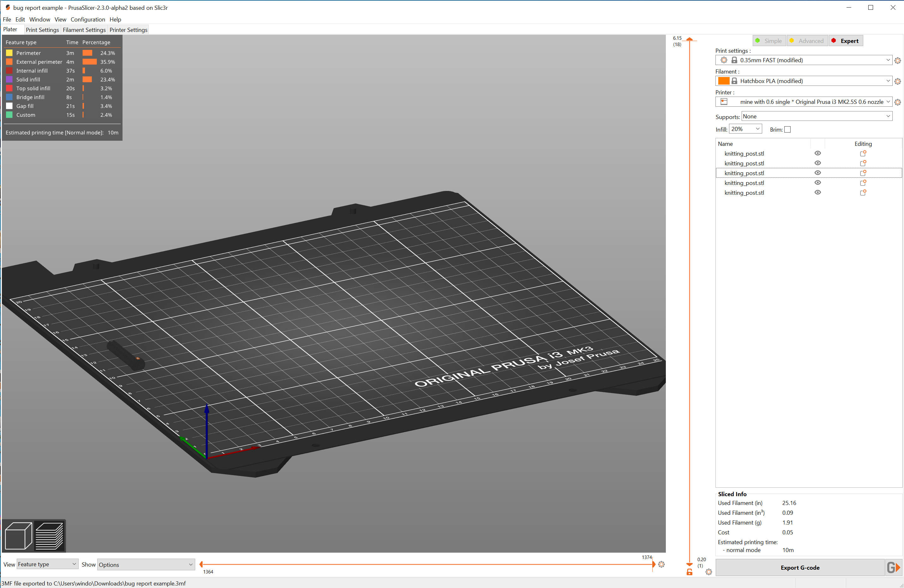Click Export G-code button
The width and height of the screenshot is (904, 588).
coord(800,568)
